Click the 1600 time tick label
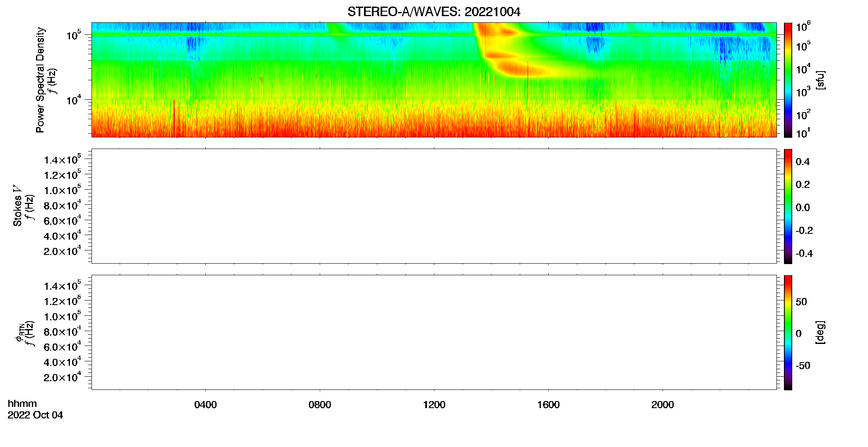This screenshot has width=868, height=447. (548, 405)
